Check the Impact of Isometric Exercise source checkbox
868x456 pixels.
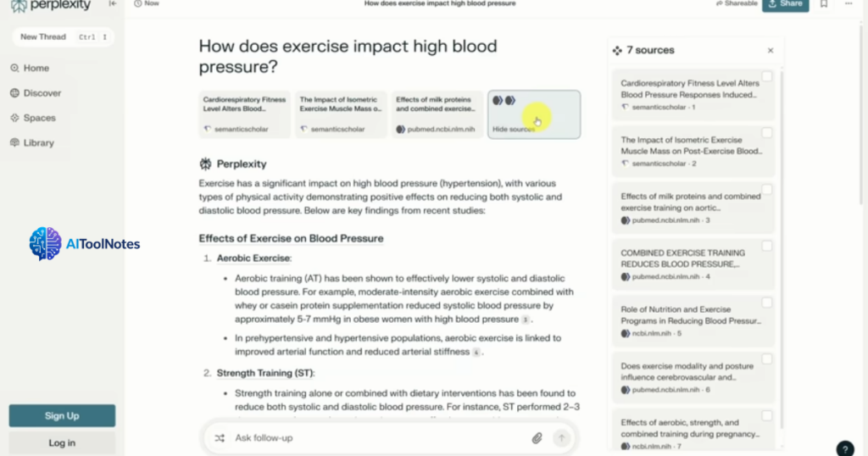[x=766, y=133]
